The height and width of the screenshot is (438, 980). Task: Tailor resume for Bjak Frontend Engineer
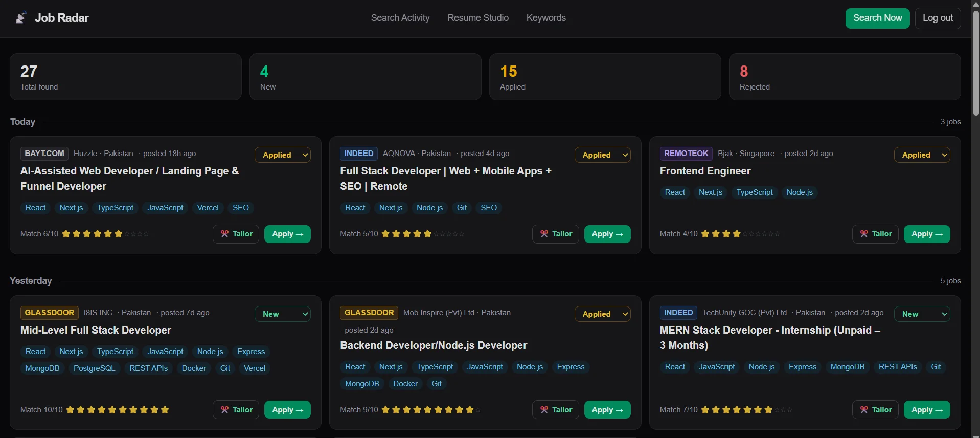[x=875, y=234]
